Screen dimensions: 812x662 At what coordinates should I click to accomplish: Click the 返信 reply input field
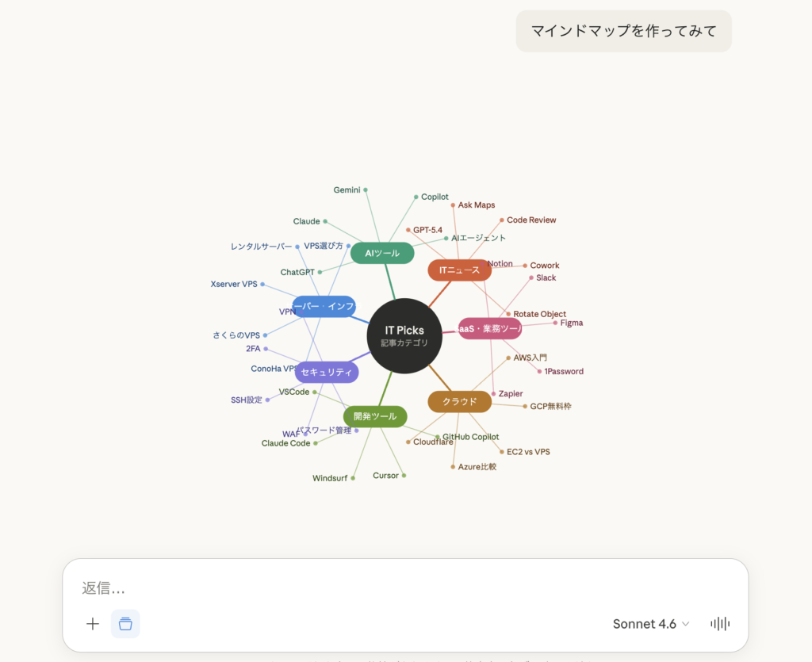coord(396,588)
